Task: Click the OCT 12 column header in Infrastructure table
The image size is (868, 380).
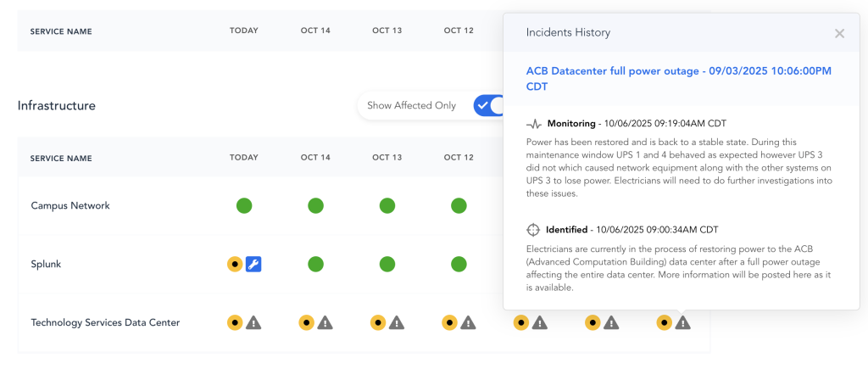Action: 459,158
